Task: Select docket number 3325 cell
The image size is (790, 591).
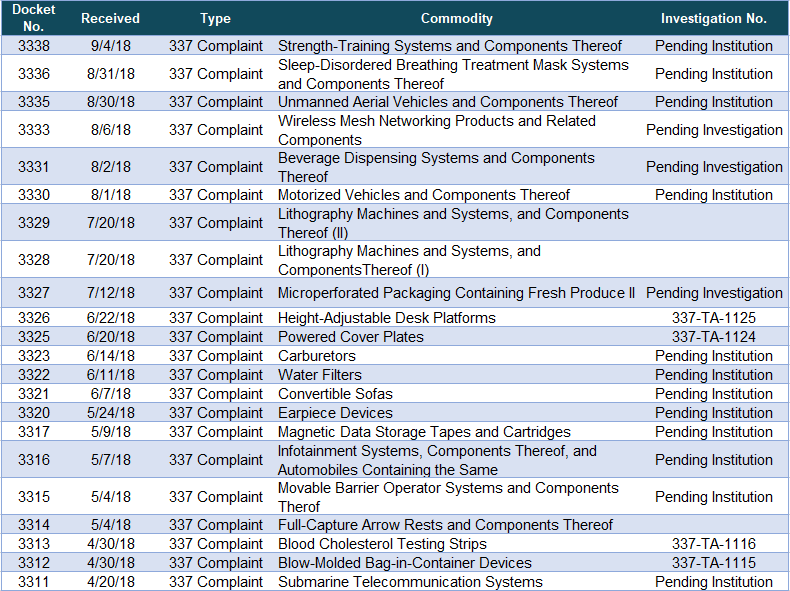Action: (x=34, y=337)
